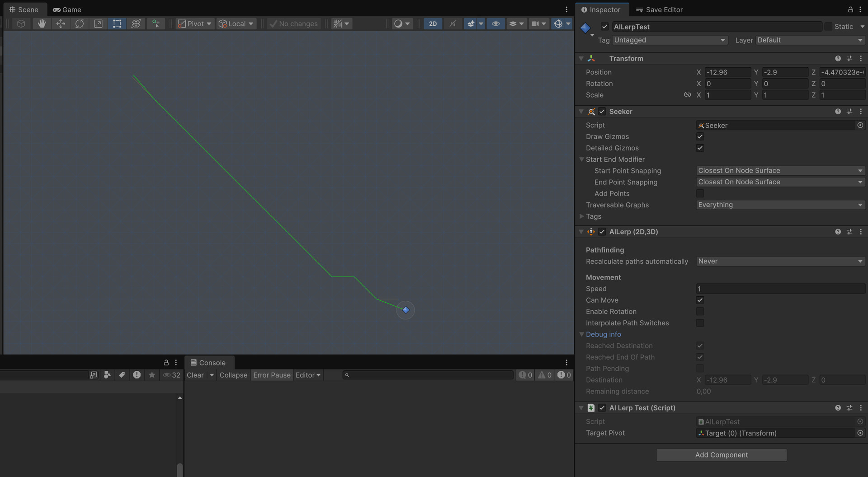Select the Rotate tool
Viewport: 868px width, 477px height.
click(80, 23)
